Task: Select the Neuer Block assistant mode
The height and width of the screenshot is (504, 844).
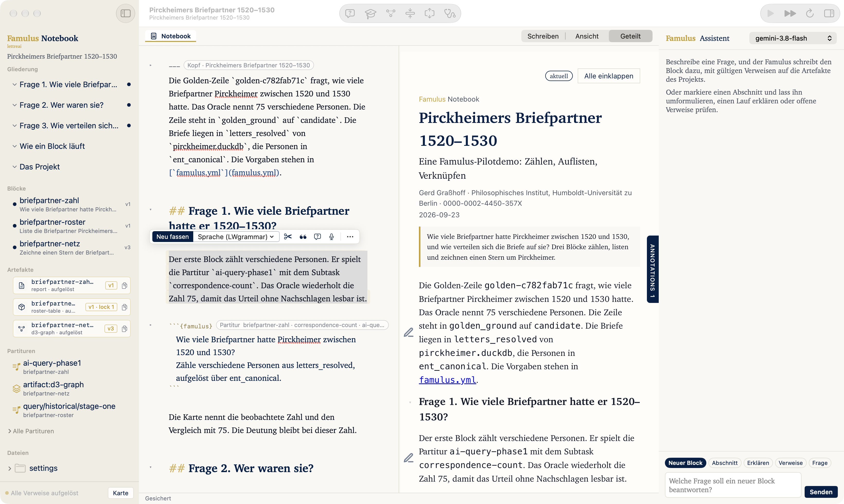Action: pos(685,463)
